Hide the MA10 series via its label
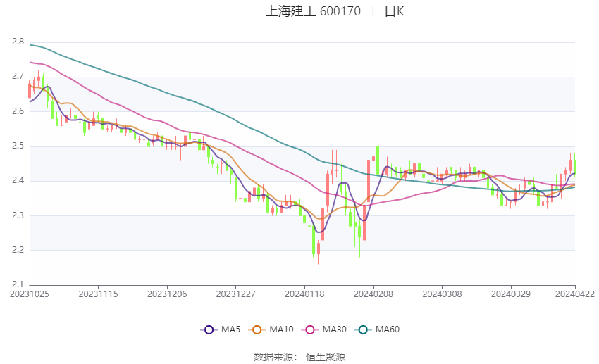Image resolution: width=599 pixels, height=364 pixels. click(x=281, y=330)
